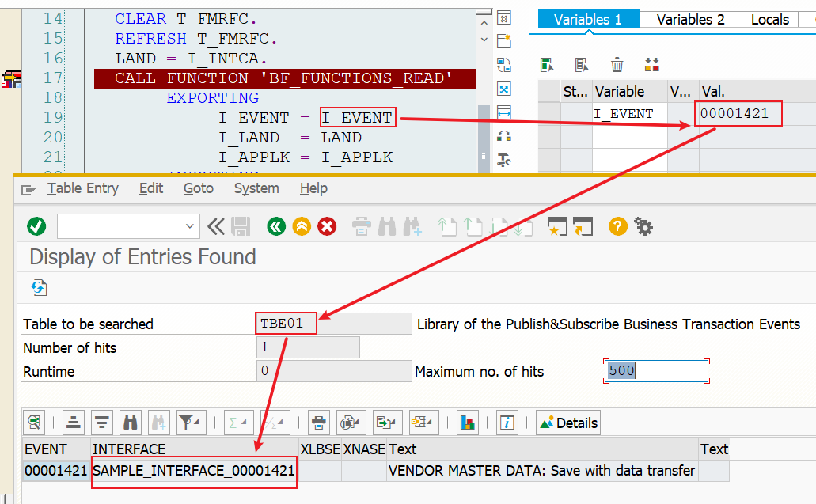
Task: Click the XLBSE column header
Action: (320, 449)
